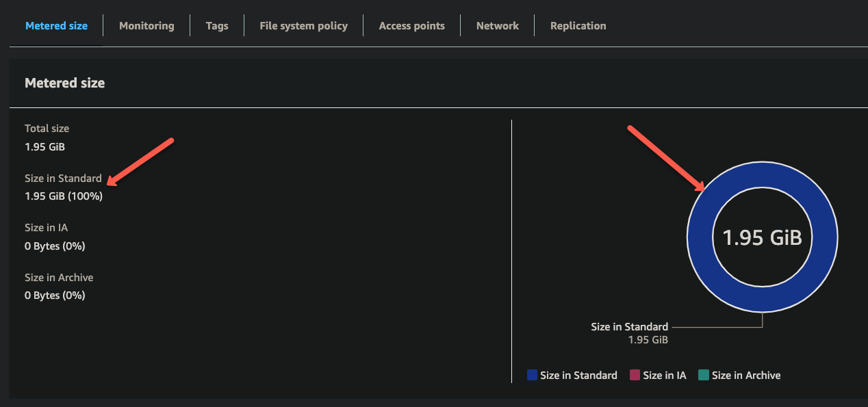Click the Metered size panel heading
The width and height of the screenshot is (868, 407).
[x=64, y=83]
